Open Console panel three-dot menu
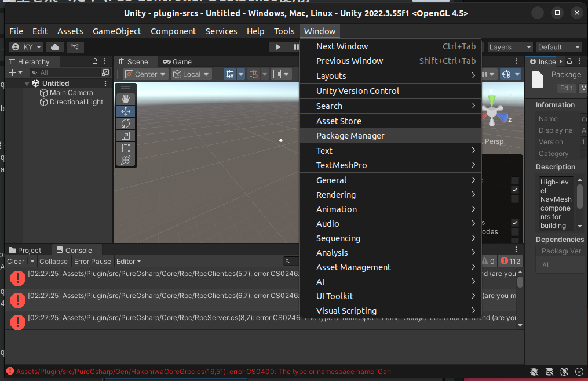 516,249
